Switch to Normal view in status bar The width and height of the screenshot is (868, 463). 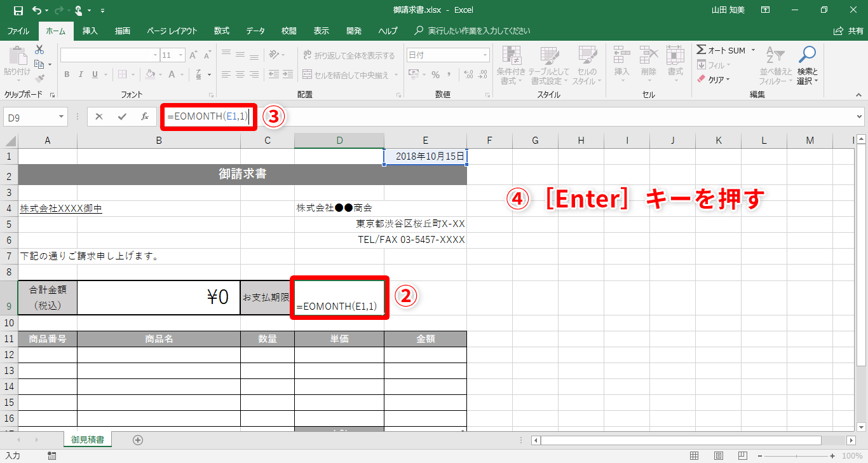[695, 455]
